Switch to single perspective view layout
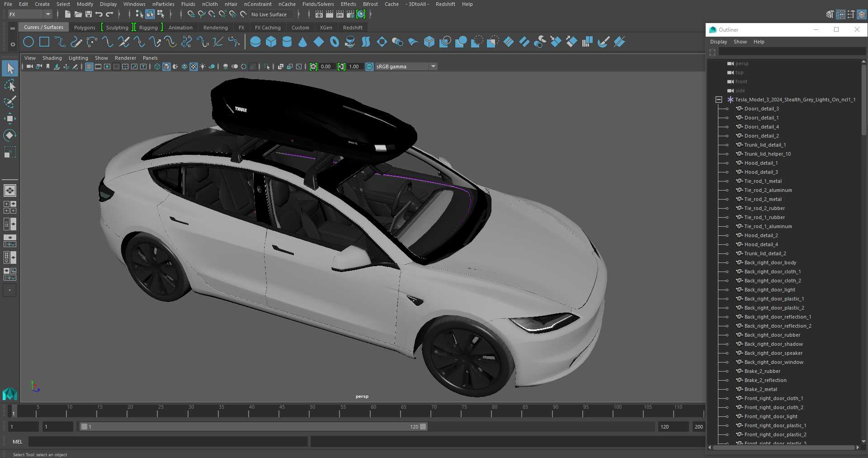 click(10, 191)
